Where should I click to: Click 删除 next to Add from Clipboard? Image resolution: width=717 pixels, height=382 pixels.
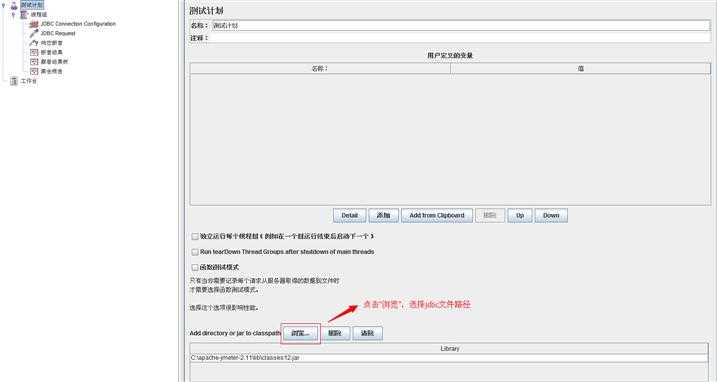pos(490,215)
